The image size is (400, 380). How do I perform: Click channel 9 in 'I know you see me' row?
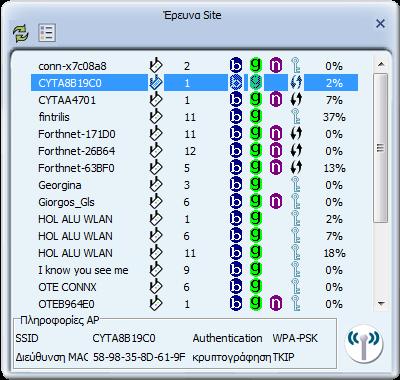tap(187, 270)
